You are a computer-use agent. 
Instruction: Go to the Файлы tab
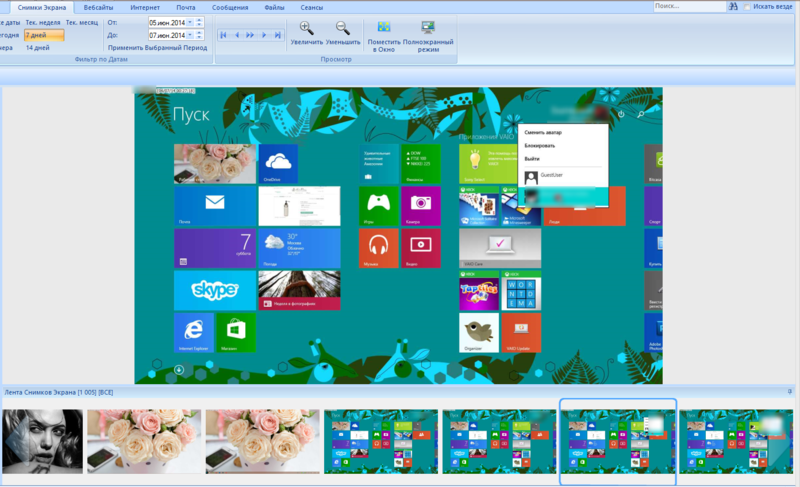tap(274, 8)
